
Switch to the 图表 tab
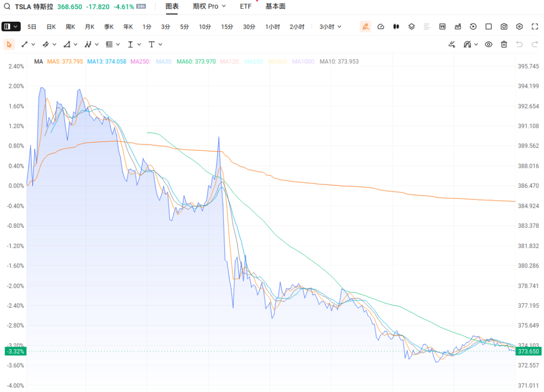click(x=172, y=6)
